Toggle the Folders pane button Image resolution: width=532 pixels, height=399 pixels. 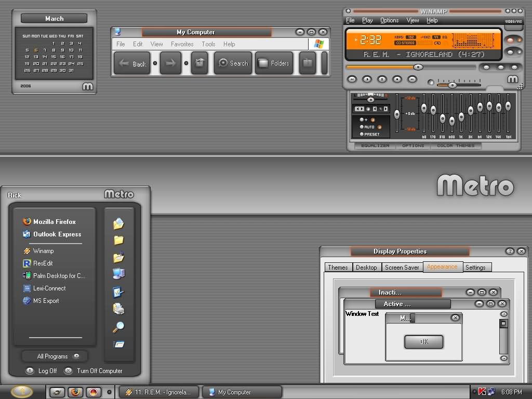coord(274,63)
